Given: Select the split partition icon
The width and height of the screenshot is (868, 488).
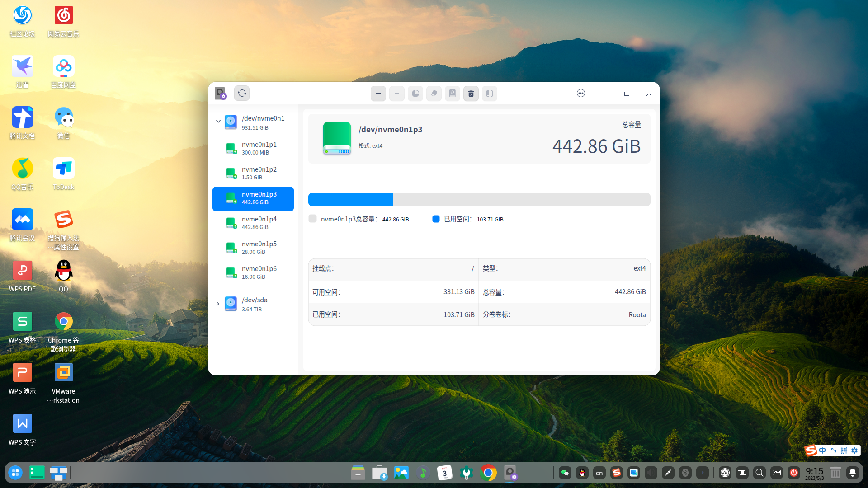Looking at the screenshot, I should tap(489, 93).
